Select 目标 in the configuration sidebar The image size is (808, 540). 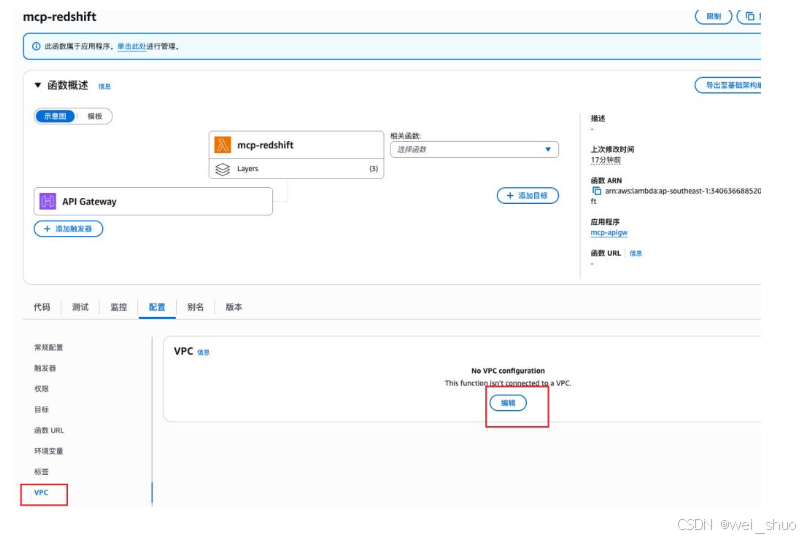41,409
